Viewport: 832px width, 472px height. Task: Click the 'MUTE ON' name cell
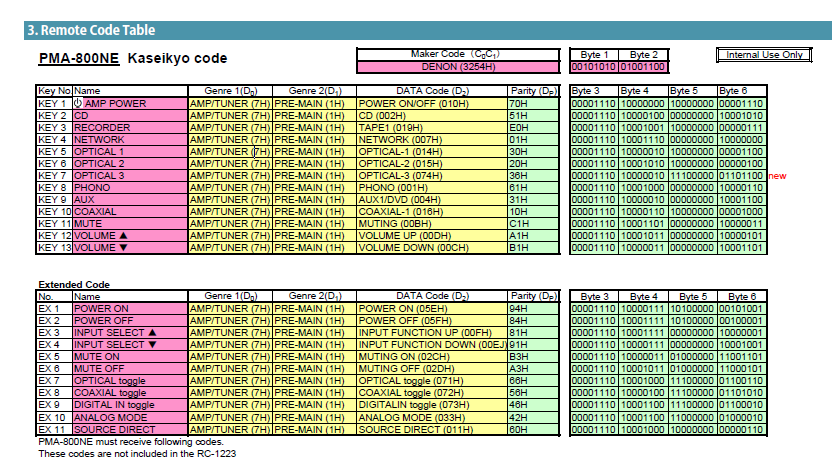pos(129,356)
